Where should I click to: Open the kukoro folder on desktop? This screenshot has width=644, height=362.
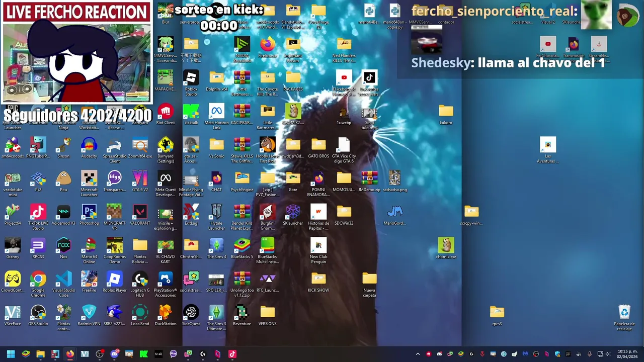pos(446,114)
